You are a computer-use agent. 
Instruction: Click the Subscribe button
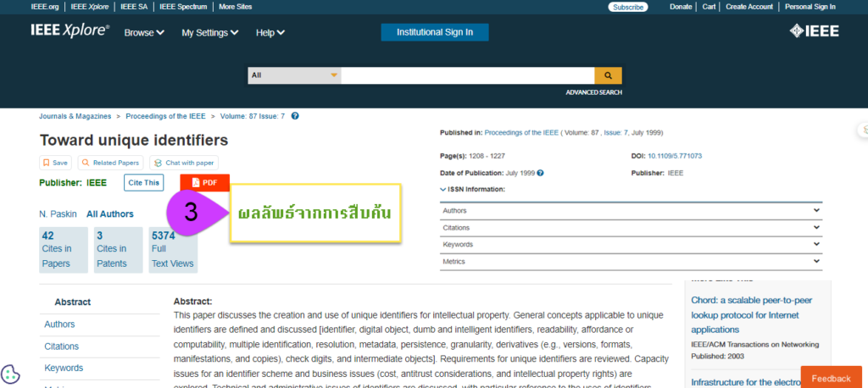pos(628,7)
